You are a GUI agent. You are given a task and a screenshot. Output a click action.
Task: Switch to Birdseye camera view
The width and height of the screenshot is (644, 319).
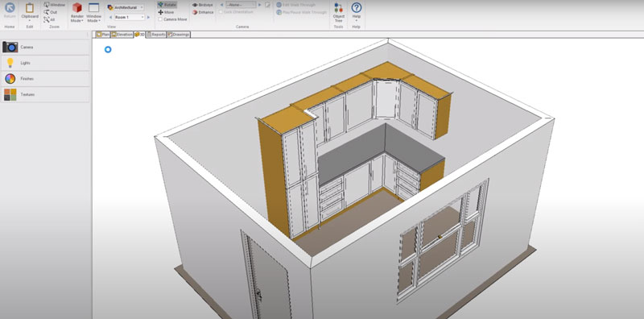tap(203, 5)
